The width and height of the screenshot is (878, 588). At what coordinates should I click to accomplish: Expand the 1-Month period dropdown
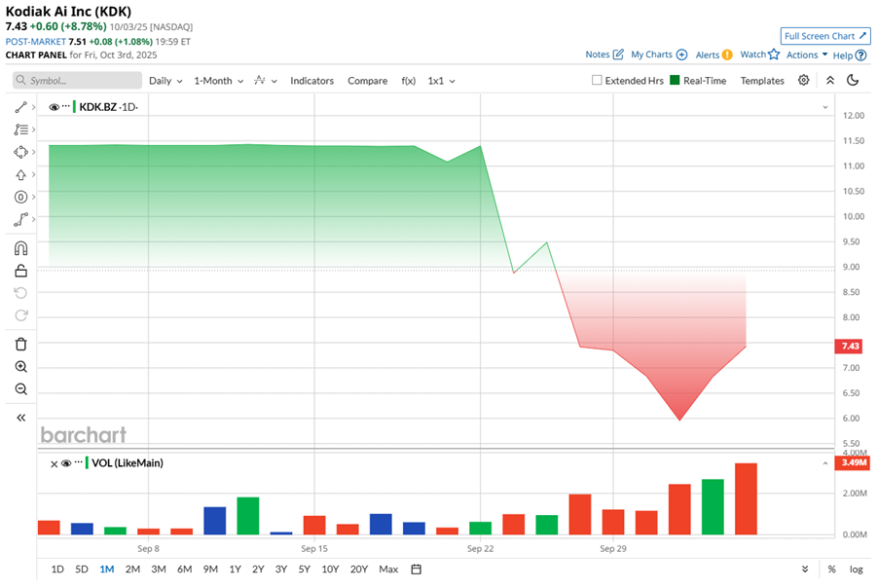click(218, 81)
